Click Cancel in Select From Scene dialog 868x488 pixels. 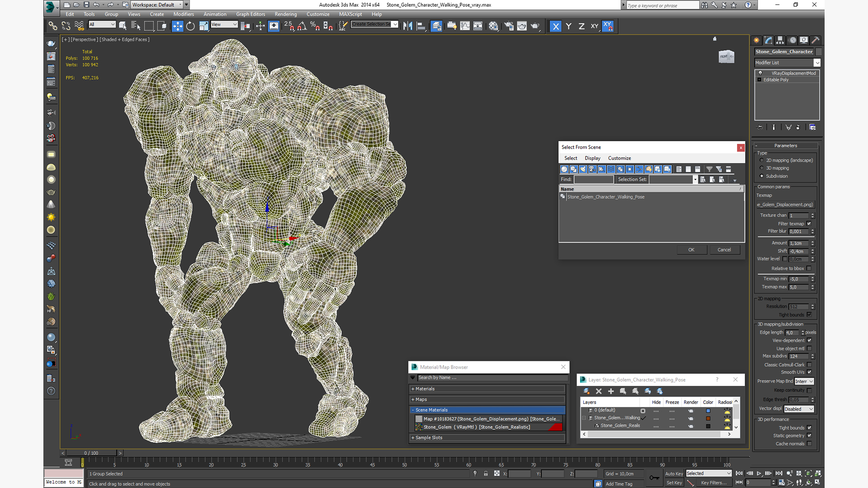pyautogui.click(x=724, y=250)
